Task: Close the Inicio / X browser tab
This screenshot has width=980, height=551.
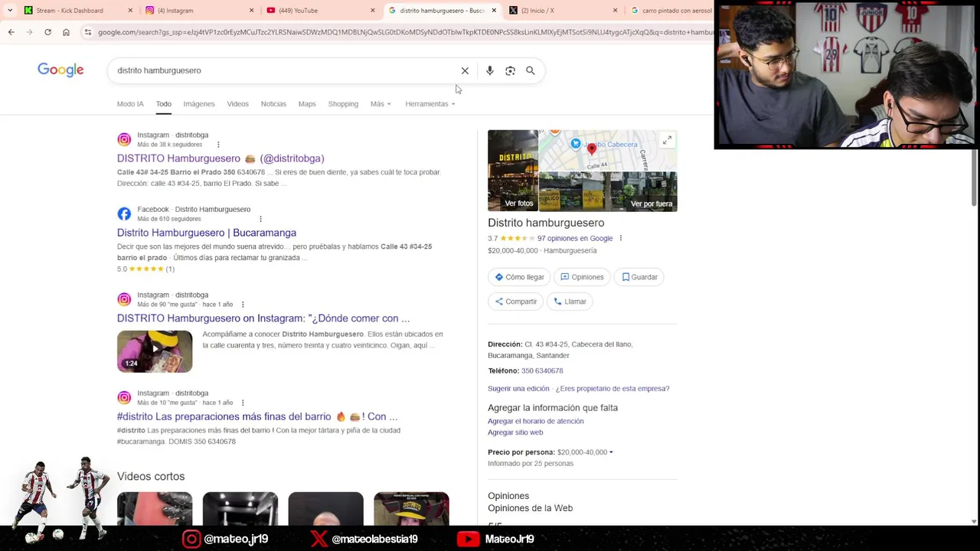Action: point(615,11)
